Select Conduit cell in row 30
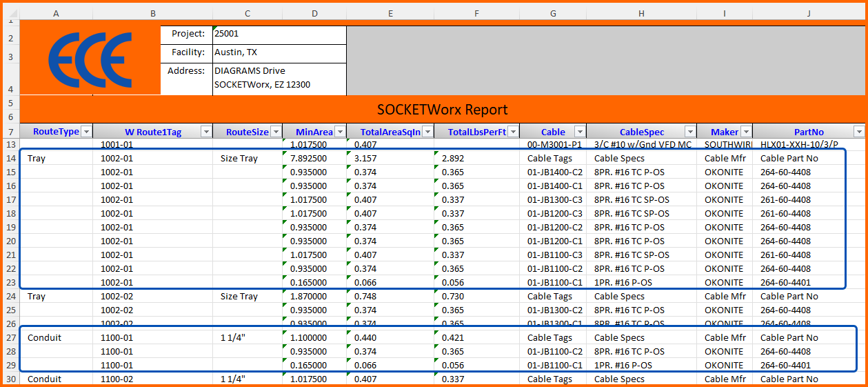868x387 pixels. click(x=57, y=379)
